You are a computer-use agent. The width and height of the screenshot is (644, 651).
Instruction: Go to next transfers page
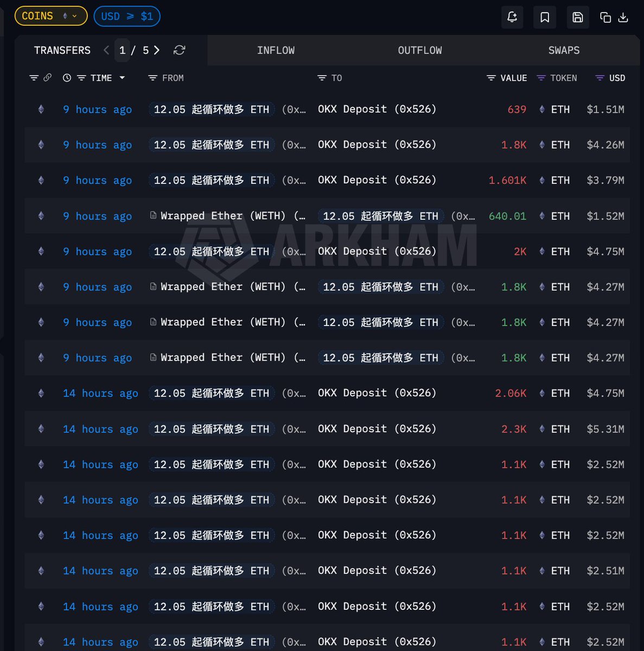coord(157,50)
